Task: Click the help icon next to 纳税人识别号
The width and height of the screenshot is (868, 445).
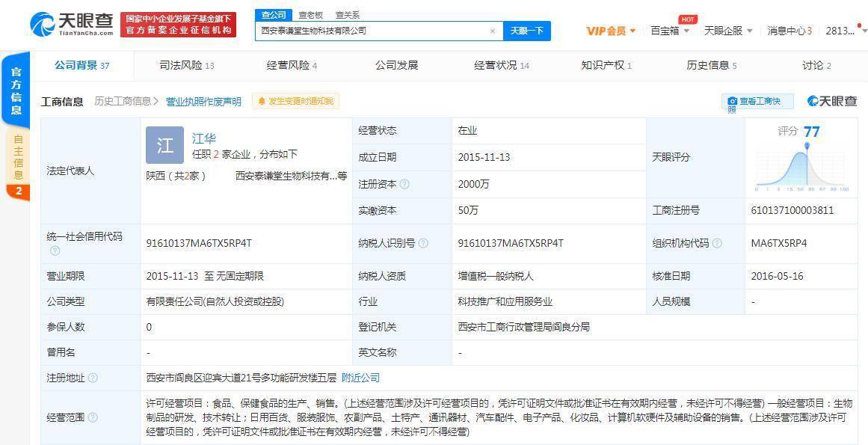Action: [423, 244]
